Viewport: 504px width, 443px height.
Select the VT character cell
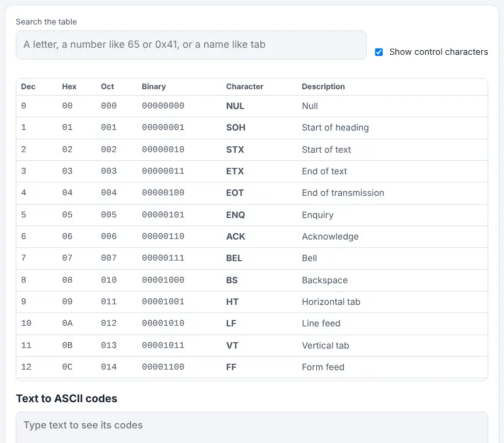(x=232, y=345)
